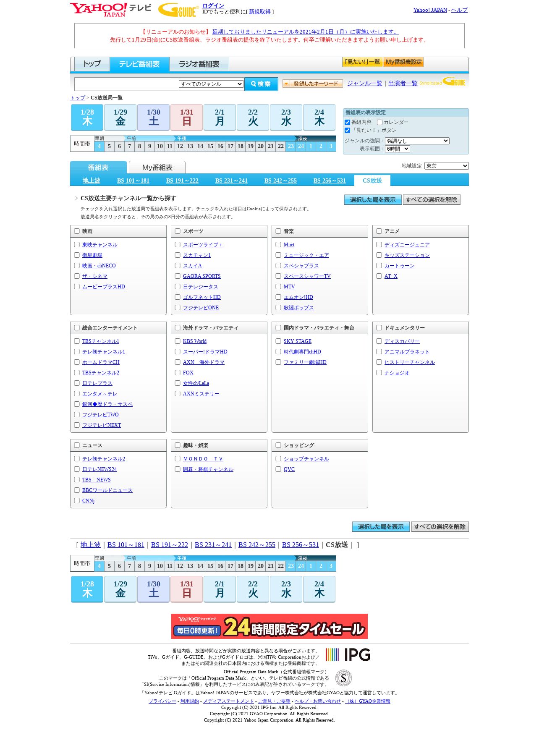Open the 地域設定 東京 dropdown
Viewport: 539px width, 756px height.
[447, 166]
